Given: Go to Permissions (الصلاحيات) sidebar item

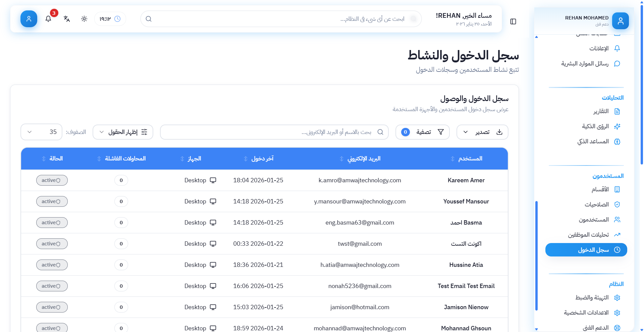Looking at the screenshot, I should [x=596, y=204].
